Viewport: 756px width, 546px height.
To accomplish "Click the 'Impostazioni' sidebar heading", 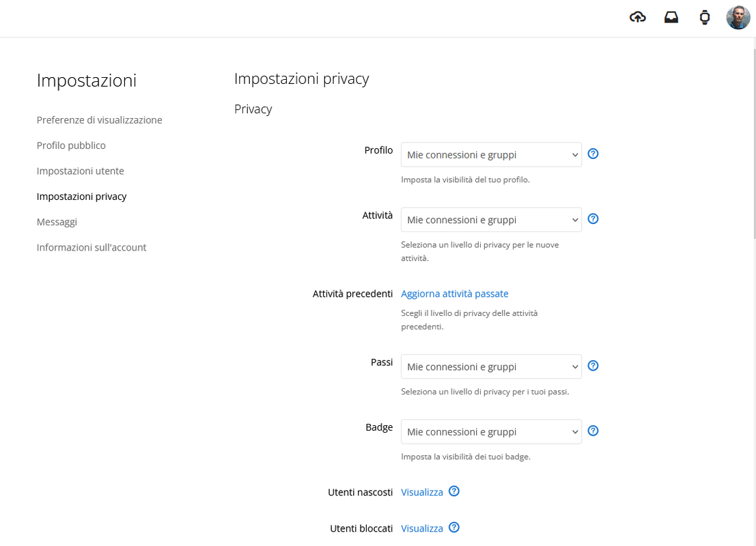I will [86, 81].
